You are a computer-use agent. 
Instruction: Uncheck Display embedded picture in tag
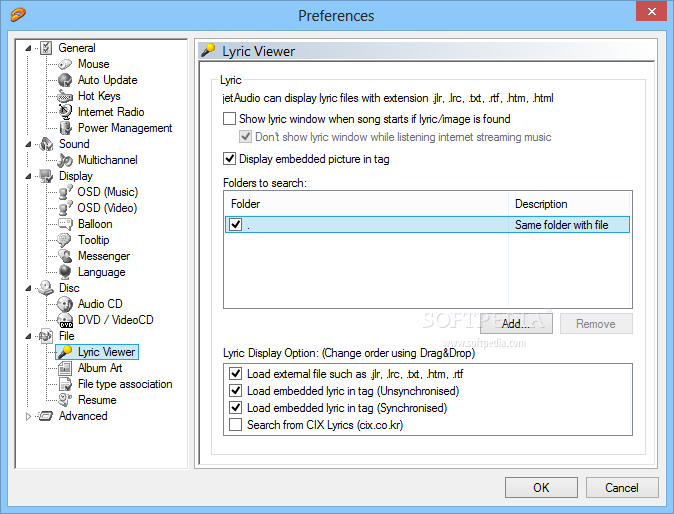click(230, 159)
